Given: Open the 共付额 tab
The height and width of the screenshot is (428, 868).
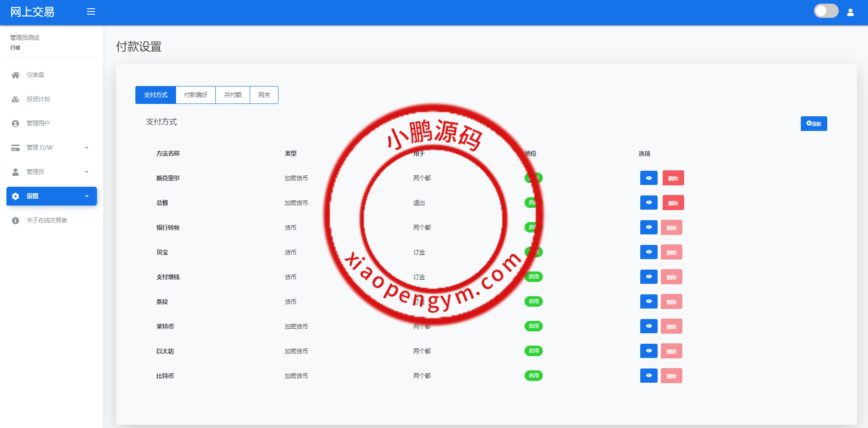Looking at the screenshot, I should click(x=233, y=95).
